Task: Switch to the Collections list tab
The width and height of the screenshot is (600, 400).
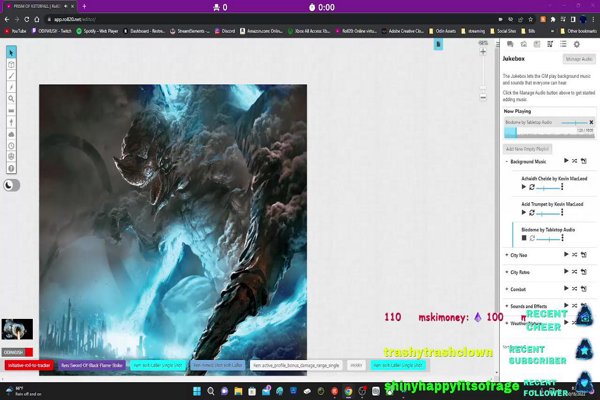Action: point(563,44)
